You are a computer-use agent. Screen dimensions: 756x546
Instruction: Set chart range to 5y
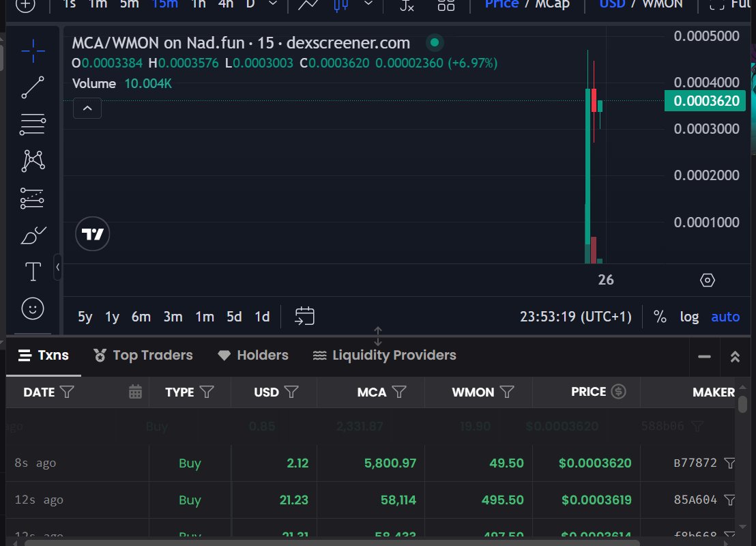pyautogui.click(x=85, y=317)
